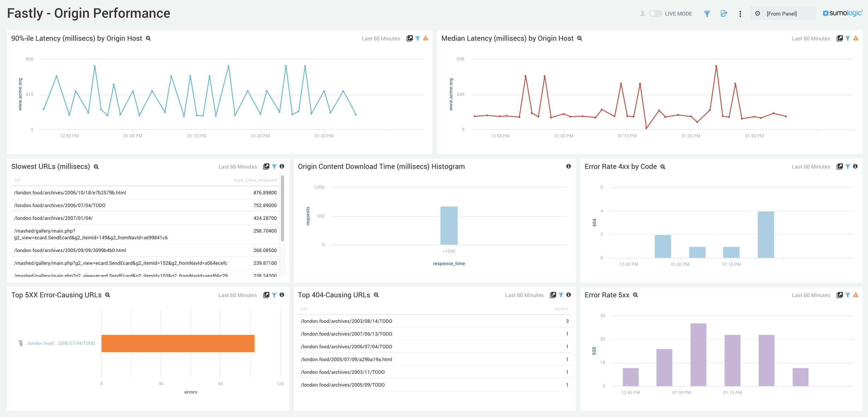Select row /london.food/archives/2007/06/13/TODO

tap(435, 334)
